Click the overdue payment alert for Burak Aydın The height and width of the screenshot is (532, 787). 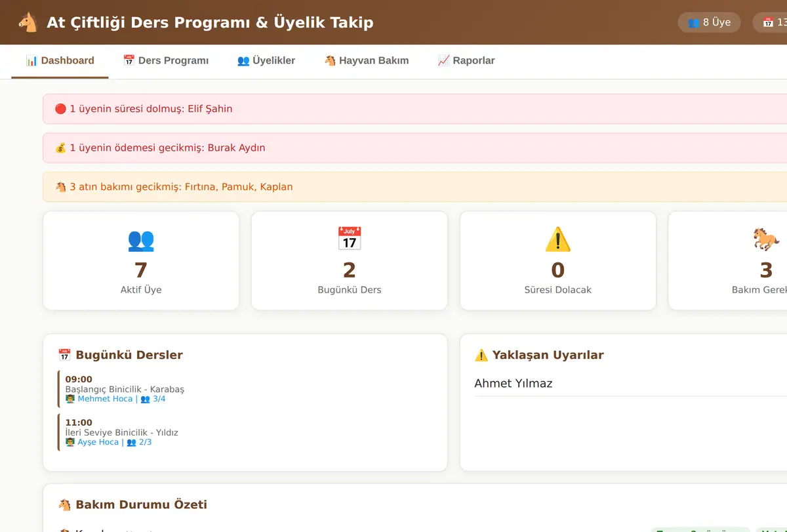point(414,148)
